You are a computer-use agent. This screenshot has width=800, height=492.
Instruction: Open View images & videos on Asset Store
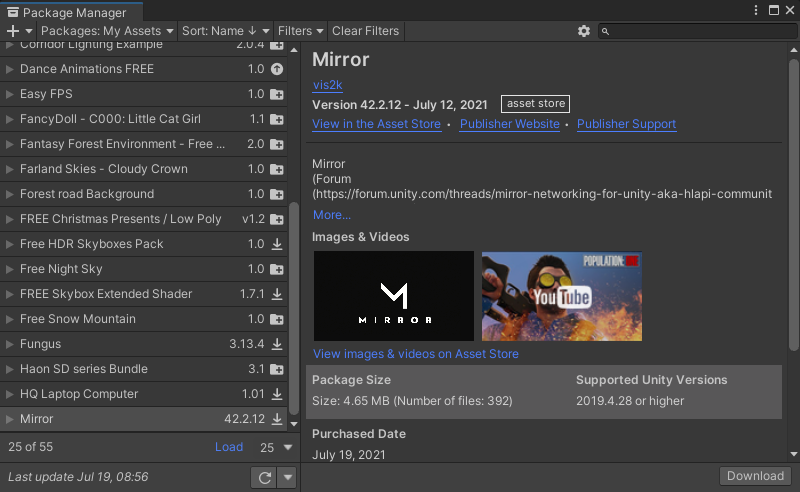point(416,354)
